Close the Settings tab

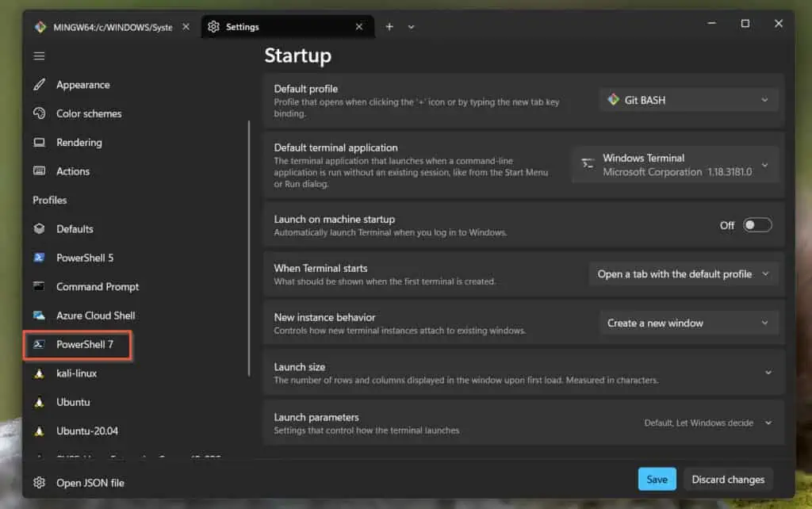pyautogui.click(x=359, y=26)
